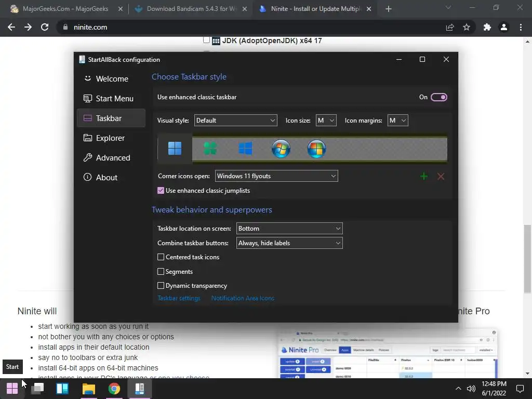Open the Welcome section
The width and height of the screenshot is (532, 399).
[x=111, y=79]
